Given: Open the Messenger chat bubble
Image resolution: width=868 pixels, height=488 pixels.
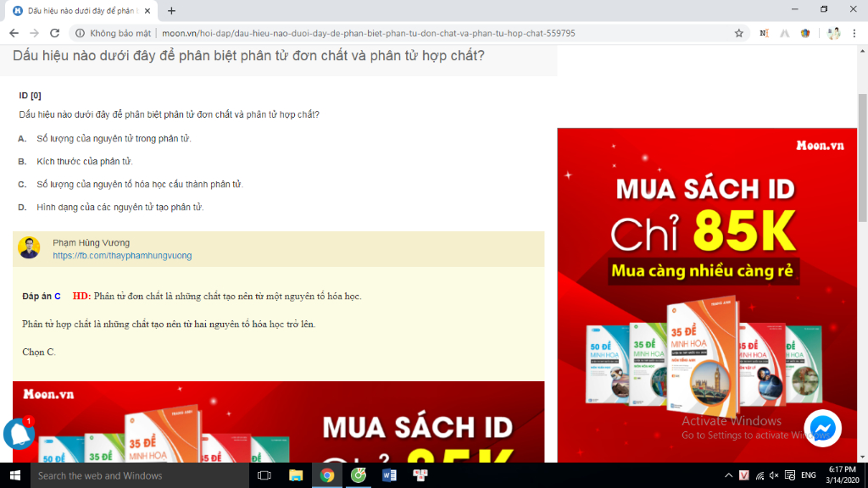Looking at the screenshot, I should click(x=822, y=428).
